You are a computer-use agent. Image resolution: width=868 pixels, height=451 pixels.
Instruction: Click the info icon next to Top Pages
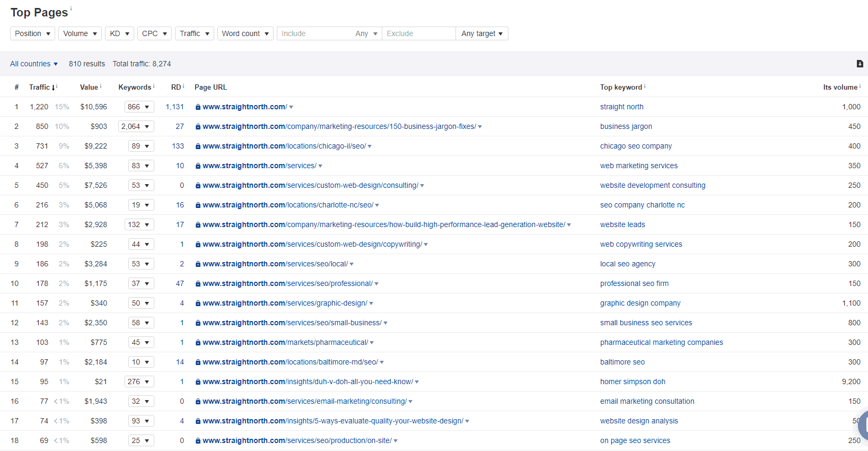tap(71, 8)
